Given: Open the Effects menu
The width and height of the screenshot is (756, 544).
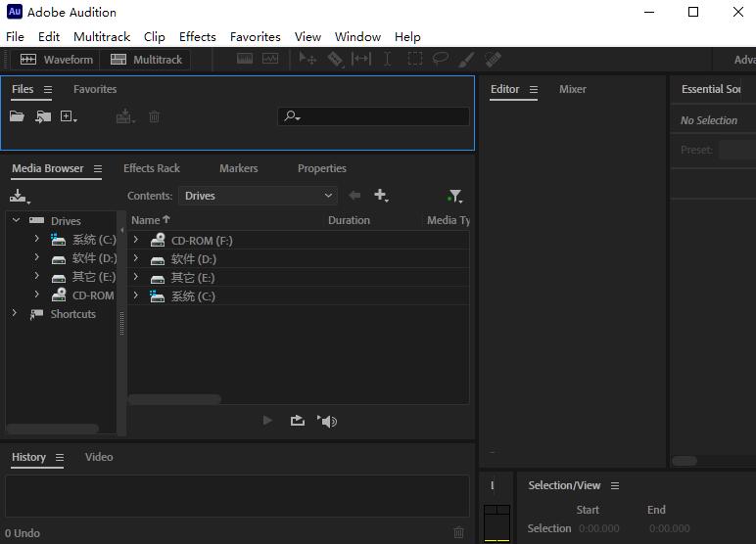Looking at the screenshot, I should [x=197, y=37].
